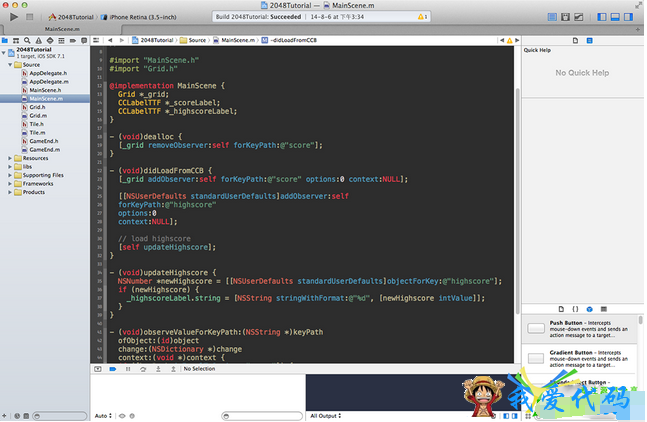Jump to the next issue

(x=517, y=40)
